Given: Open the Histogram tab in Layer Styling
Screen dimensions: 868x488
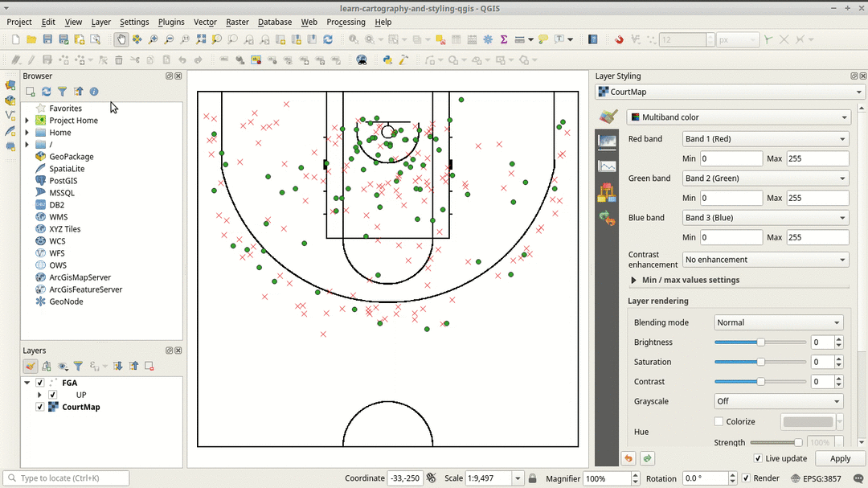Looking at the screenshot, I should (607, 166).
